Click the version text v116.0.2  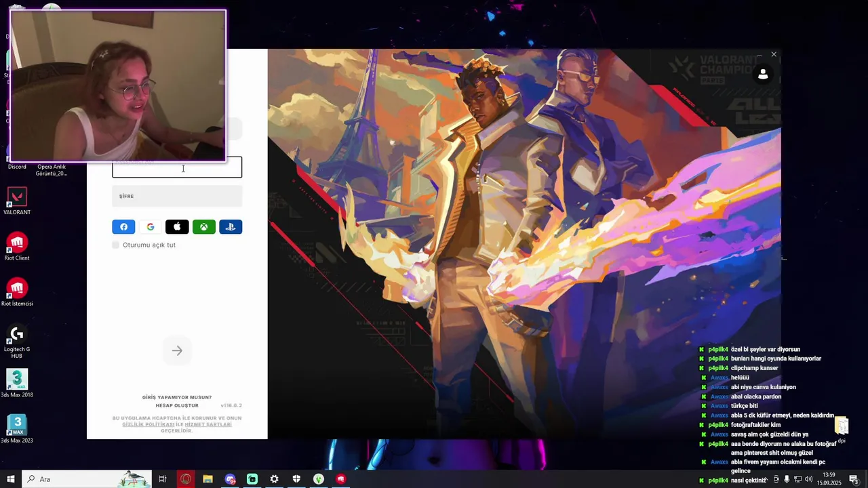231,405
